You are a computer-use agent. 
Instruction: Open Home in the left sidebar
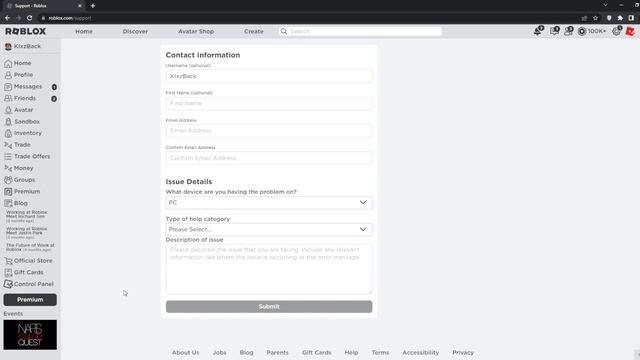coord(18,63)
